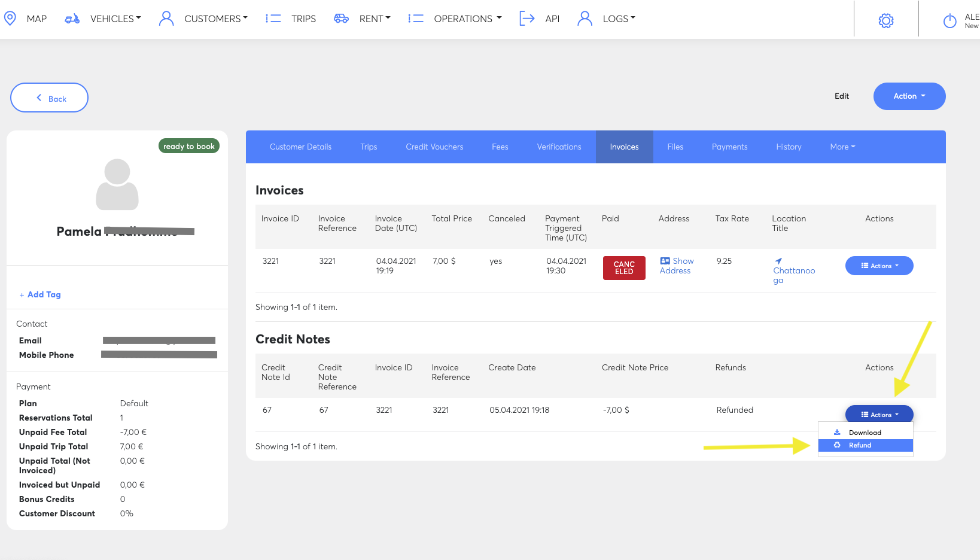Click the Refund recycle icon
The image size is (980, 560).
pos(837,445)
